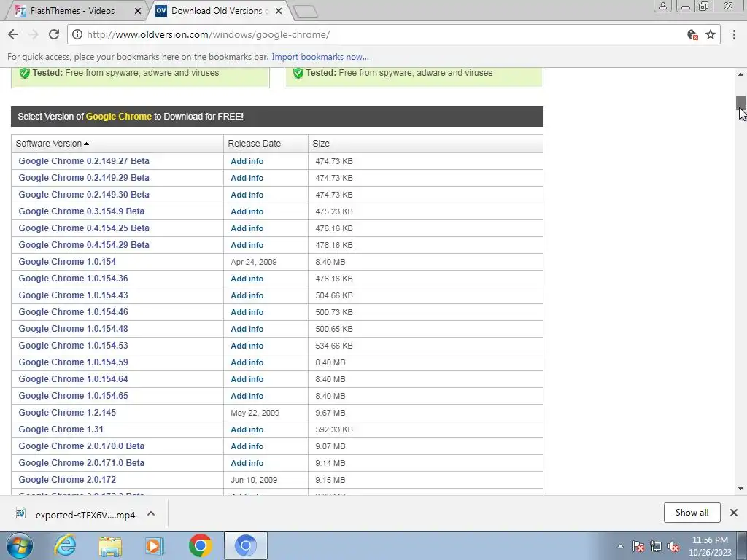Select the Download Old Versions tab

[217, 11]
